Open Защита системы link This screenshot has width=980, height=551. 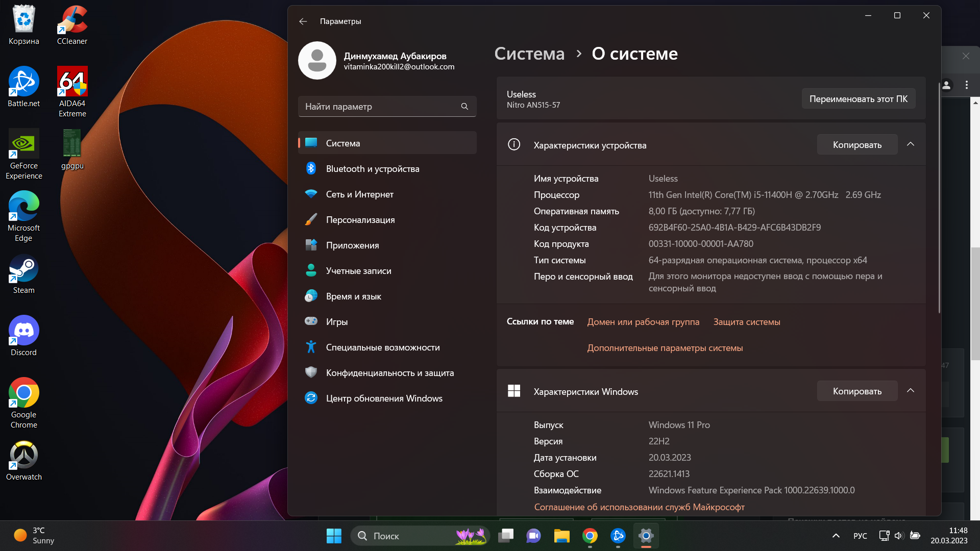[747, 321]
